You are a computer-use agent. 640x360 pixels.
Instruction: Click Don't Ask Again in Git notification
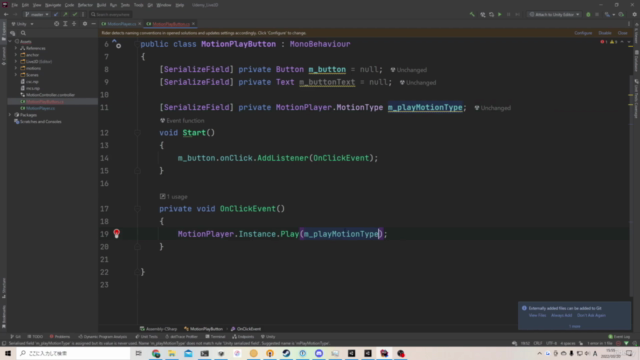591,316
